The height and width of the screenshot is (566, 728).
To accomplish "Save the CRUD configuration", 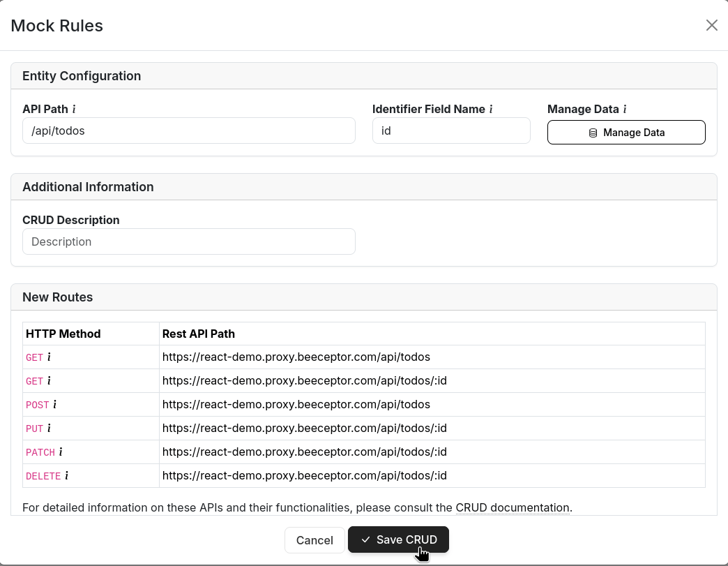I will 398,539.
